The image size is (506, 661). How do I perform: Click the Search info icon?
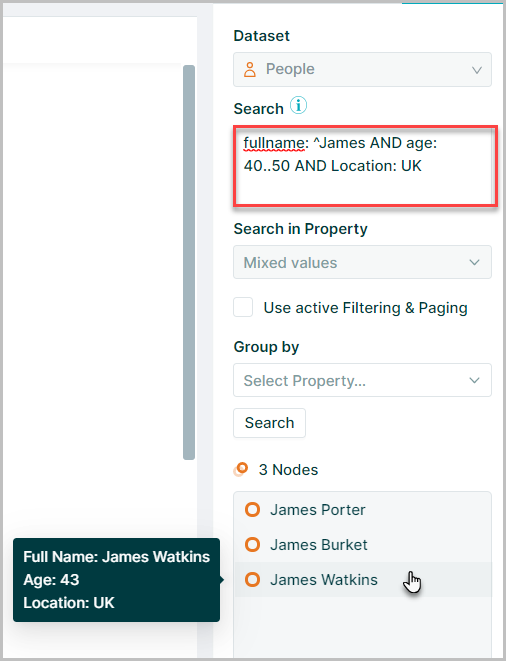pos(299,105)
